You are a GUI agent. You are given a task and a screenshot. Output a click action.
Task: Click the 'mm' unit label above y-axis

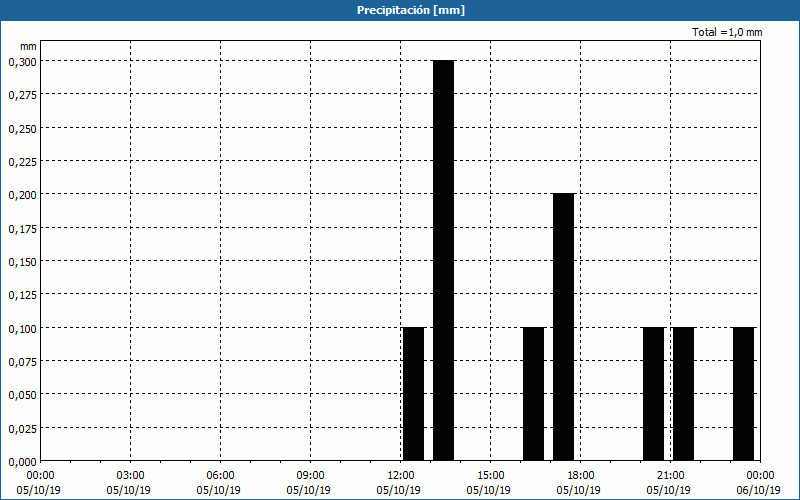[29, 46]
